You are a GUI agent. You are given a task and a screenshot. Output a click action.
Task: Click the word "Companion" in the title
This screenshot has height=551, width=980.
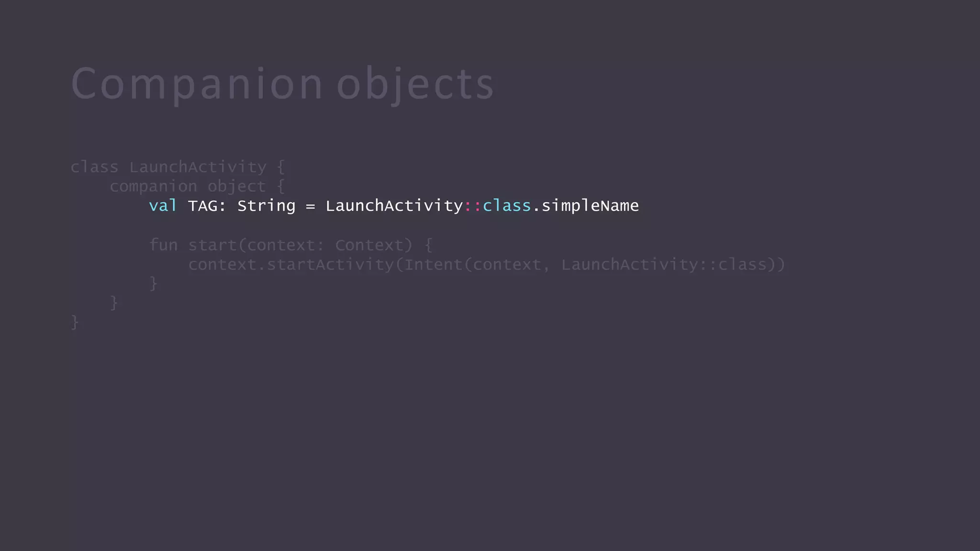197,85
